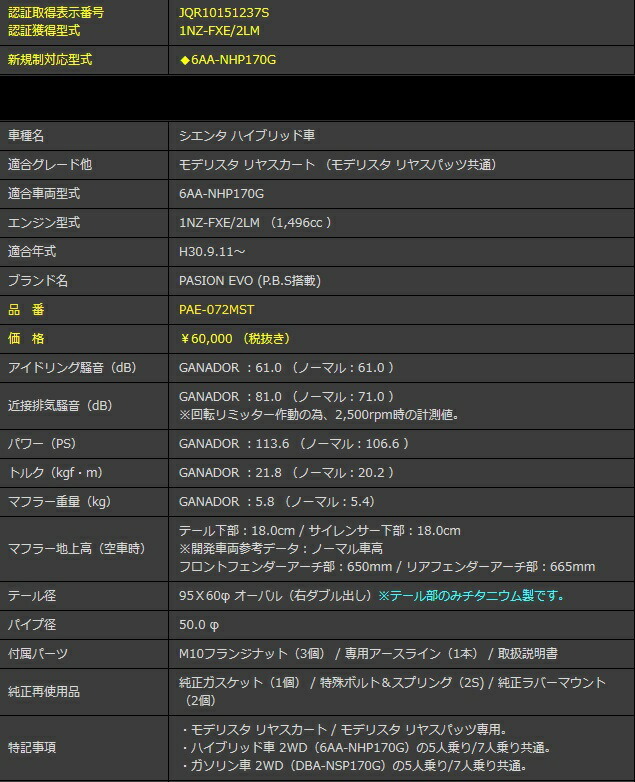Screen dimensions: 635x782
Task: Click the モデリスタ リヤスカート専用 remark line
Action: pyautogui.click(x=344, y=730)
